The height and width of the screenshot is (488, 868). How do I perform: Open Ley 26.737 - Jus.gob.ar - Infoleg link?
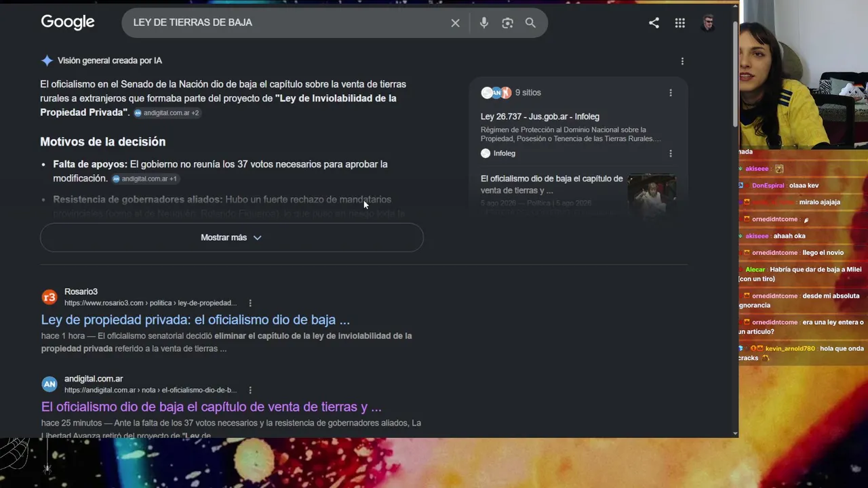click(x=540, y=117)
